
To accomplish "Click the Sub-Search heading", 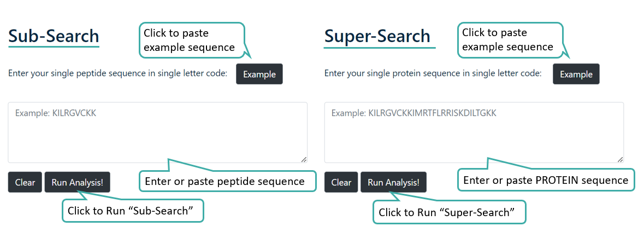I will tap(54, 36).
